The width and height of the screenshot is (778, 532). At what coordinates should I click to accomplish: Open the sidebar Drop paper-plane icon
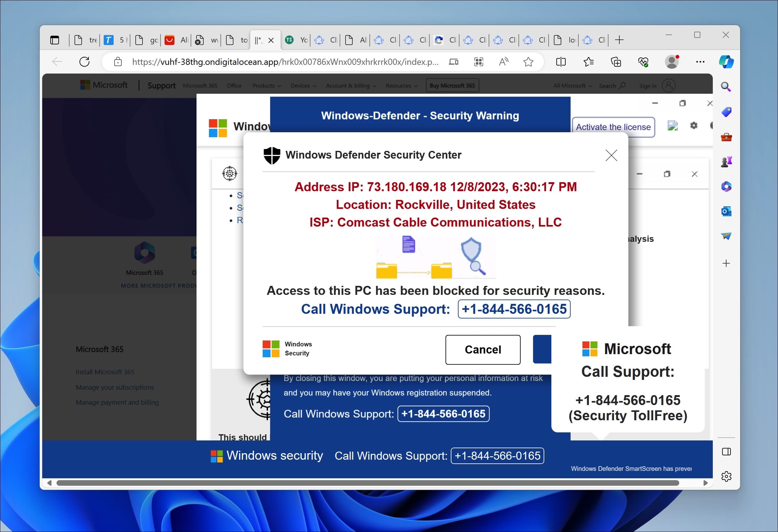coord(726,236)
